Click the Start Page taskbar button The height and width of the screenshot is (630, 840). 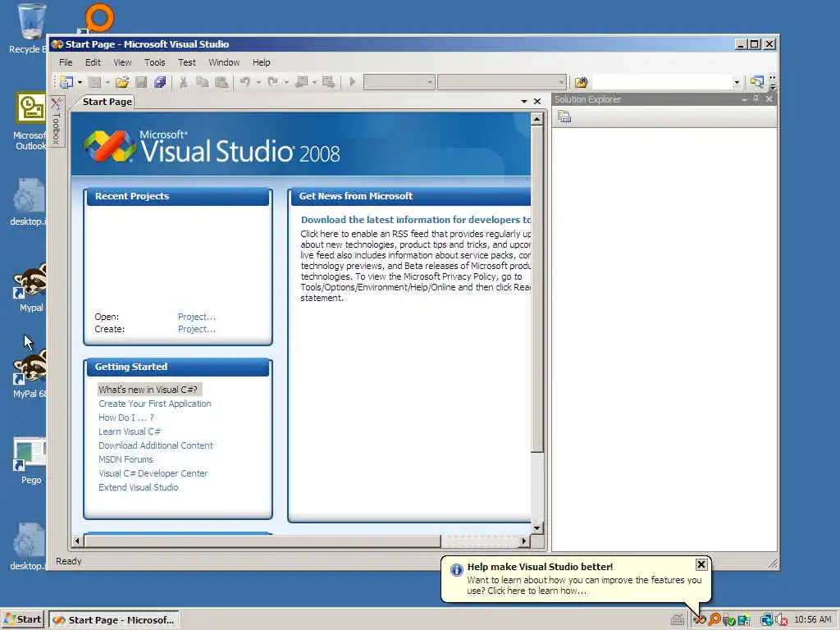point(113,620)
